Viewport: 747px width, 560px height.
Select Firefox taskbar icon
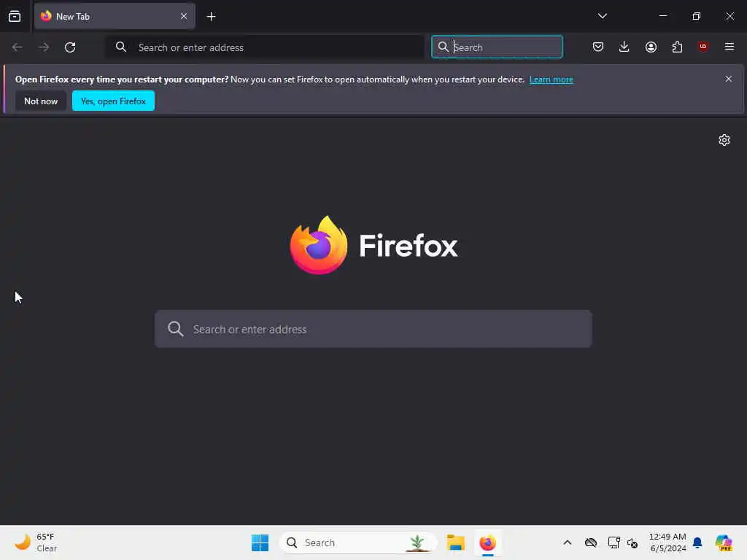click(x=487, y=542)
